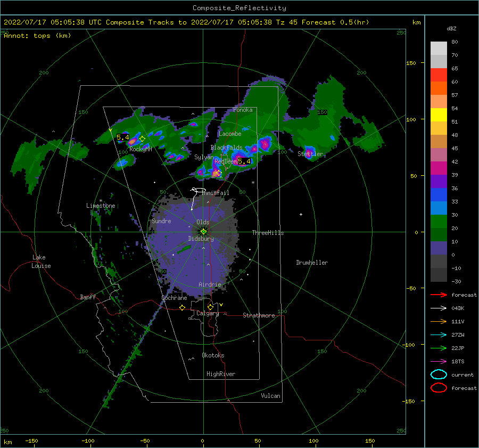Click the RockyMH label
Viewport: 479px width, 448px height.
tap(141, 149)
